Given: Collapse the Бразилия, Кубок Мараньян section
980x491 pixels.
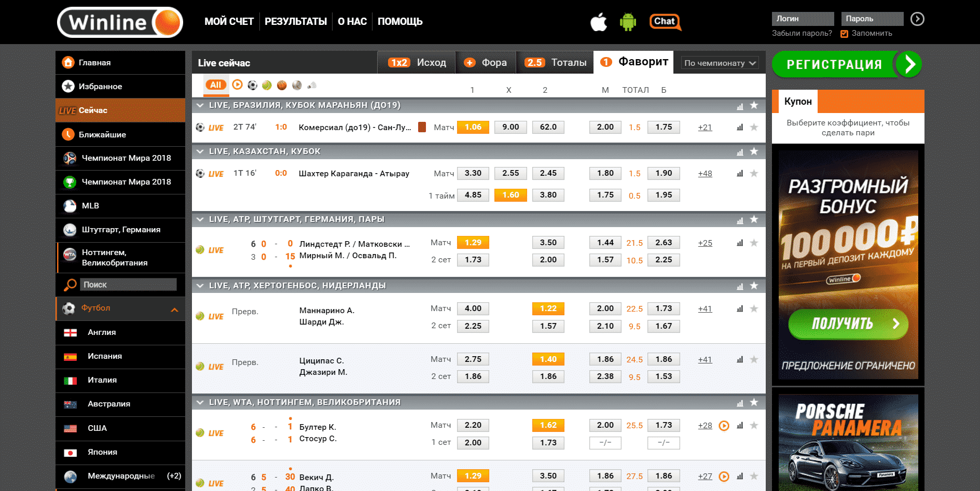Looking at the screenshot, I should (200, 105).
